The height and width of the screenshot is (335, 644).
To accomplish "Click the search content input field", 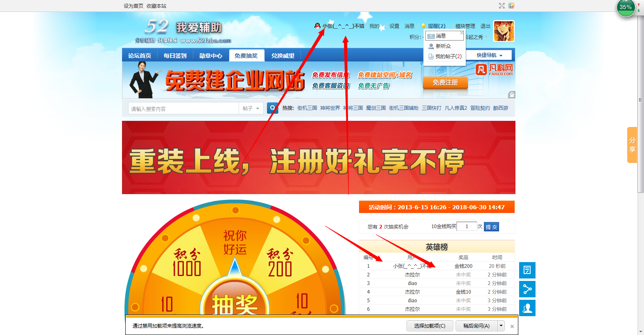I will click(x=183, y=109).
